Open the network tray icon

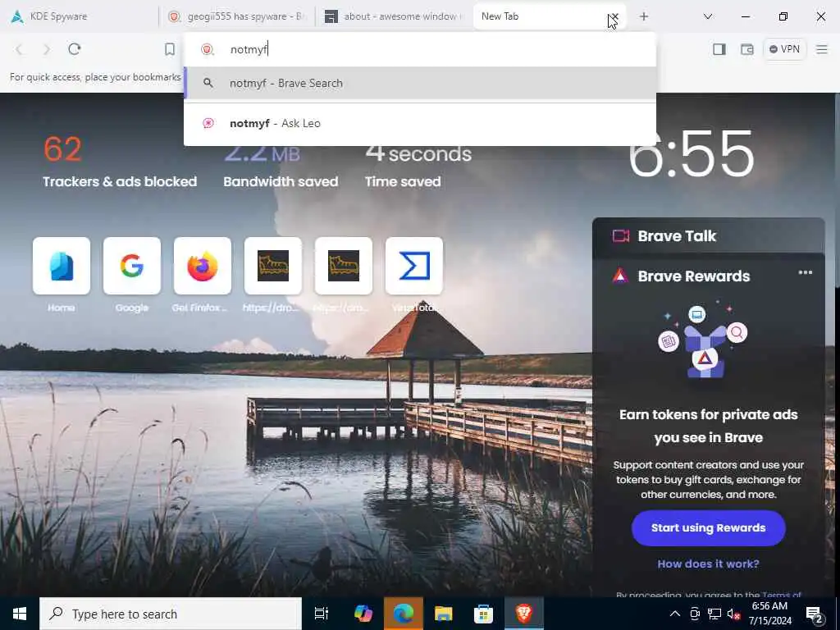point(714,614)
